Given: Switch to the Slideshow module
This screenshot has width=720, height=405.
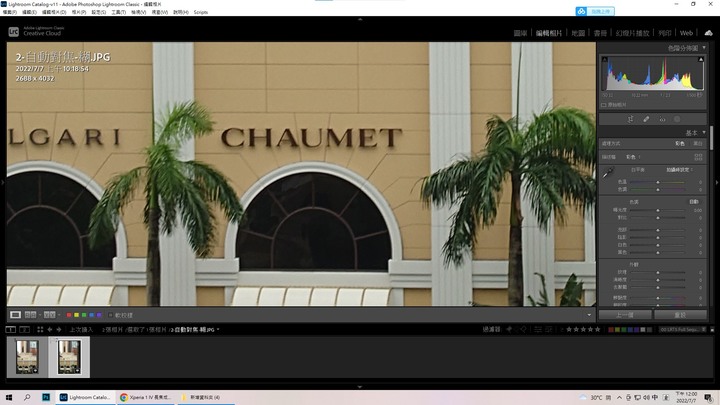Looking at the screenshot, I should click(632, 33).
